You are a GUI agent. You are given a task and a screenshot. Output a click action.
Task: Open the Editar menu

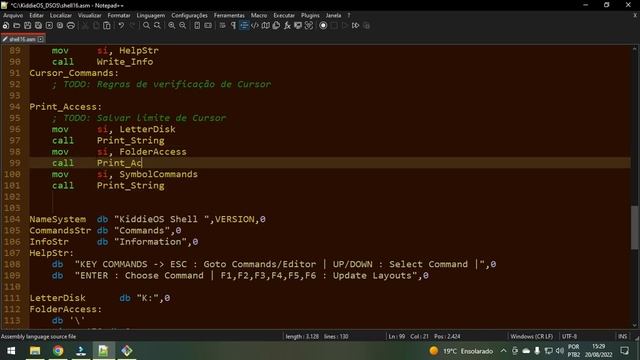click(36, 15)
